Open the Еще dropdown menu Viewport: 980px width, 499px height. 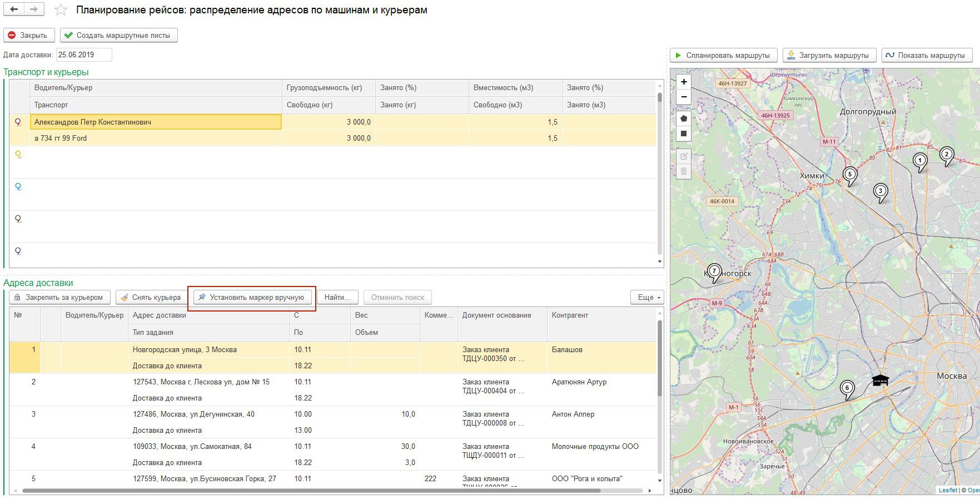tap(648, 297)
